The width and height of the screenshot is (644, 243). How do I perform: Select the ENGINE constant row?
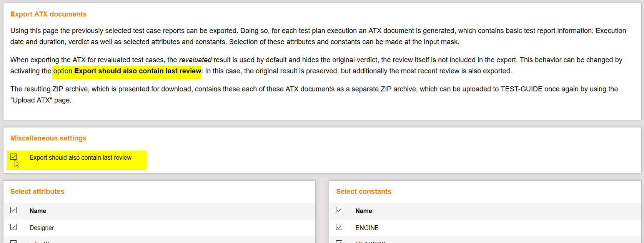coord(367,228)
